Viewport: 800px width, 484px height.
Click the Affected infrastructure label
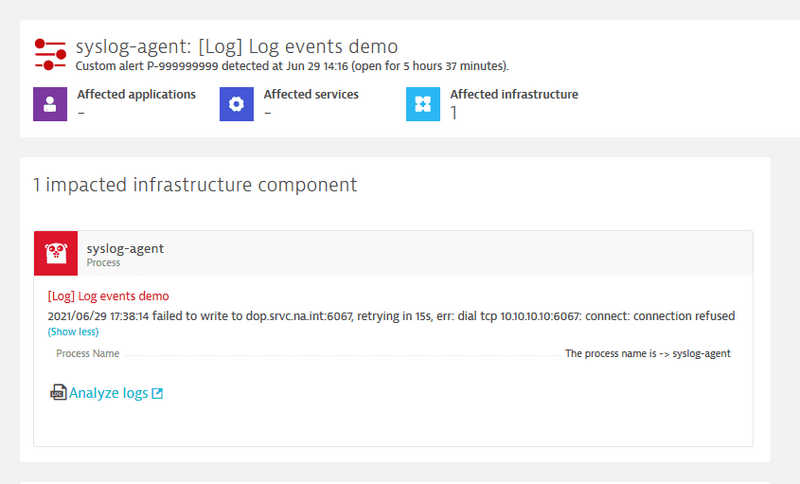click(514, 95)
